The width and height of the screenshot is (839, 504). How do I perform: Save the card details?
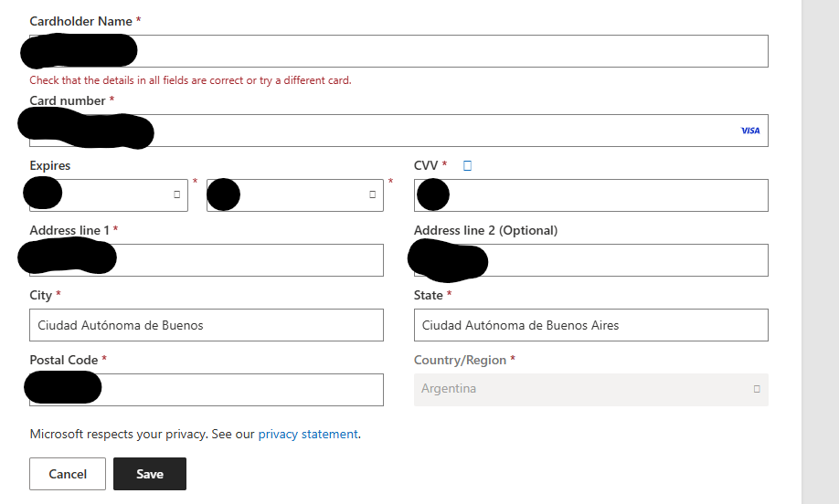150,474
